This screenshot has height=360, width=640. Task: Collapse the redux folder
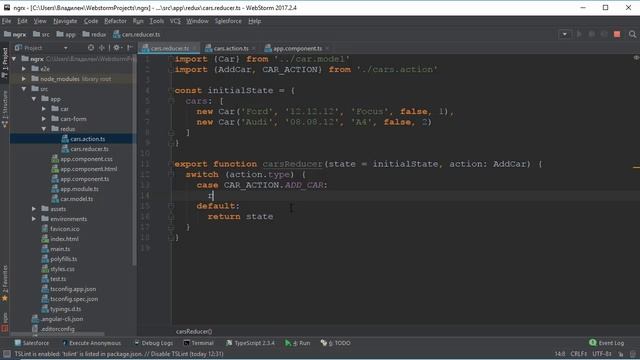[x=44, y=129]
